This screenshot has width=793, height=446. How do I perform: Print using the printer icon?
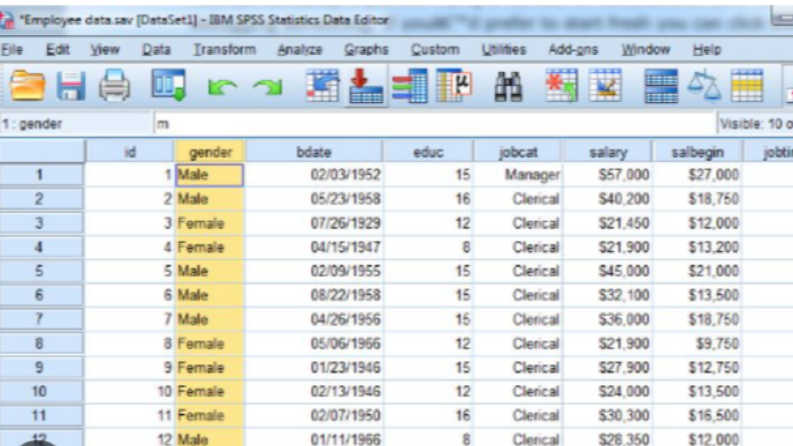click(114, 85)
